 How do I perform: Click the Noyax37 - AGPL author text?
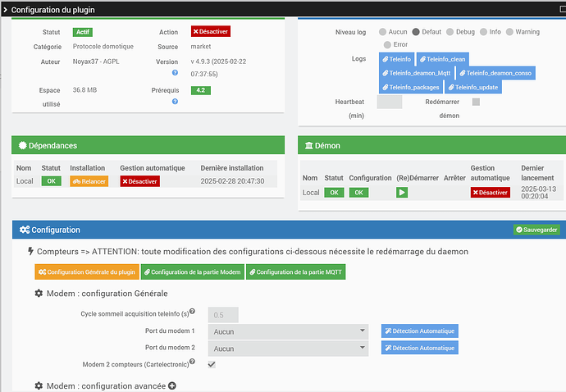pos(96,62)
